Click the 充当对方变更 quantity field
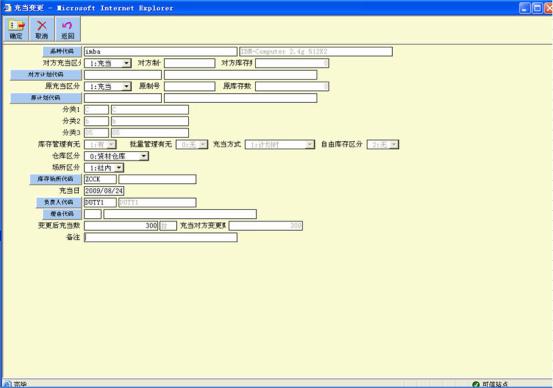 point(266,226)
